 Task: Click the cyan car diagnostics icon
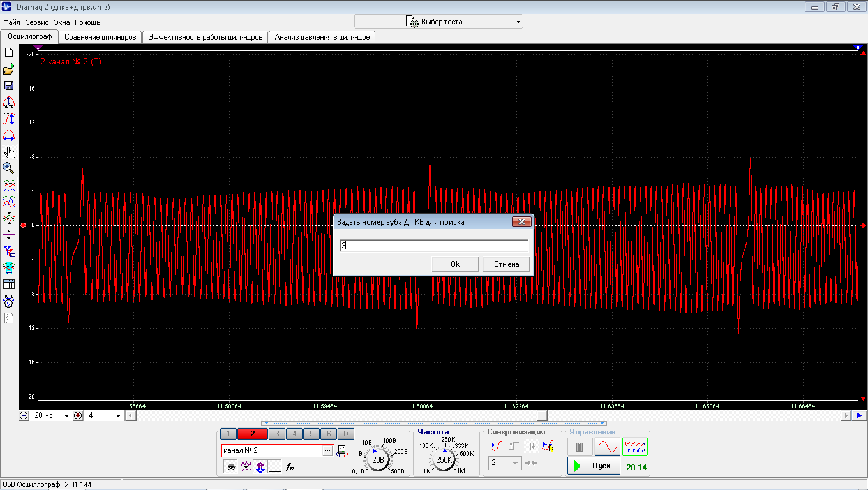(x=9, y=267)
